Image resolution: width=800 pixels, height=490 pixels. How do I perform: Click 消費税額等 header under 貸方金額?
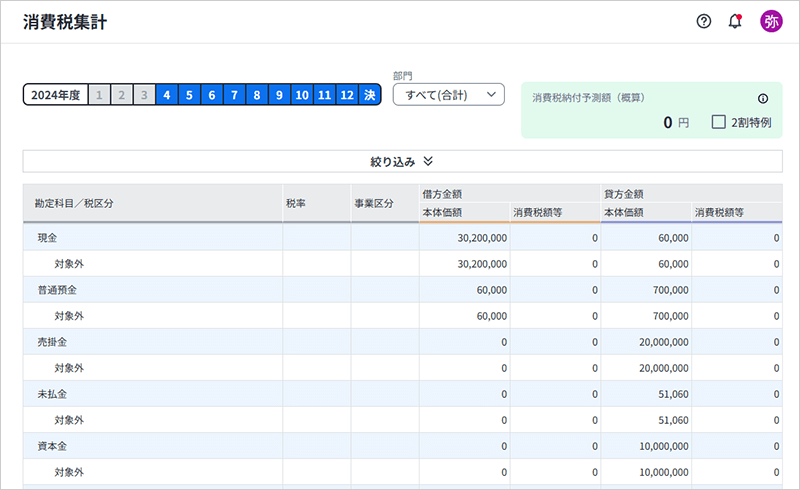[737, 212]
